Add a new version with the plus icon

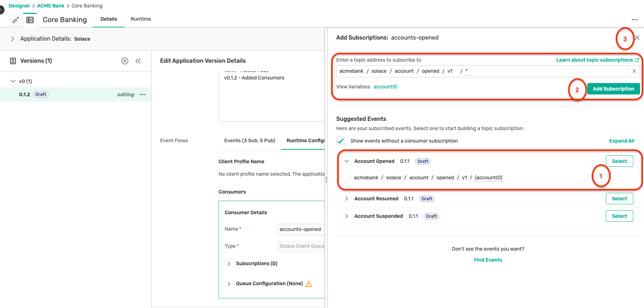pyautogui.click(x=125, y=61)
